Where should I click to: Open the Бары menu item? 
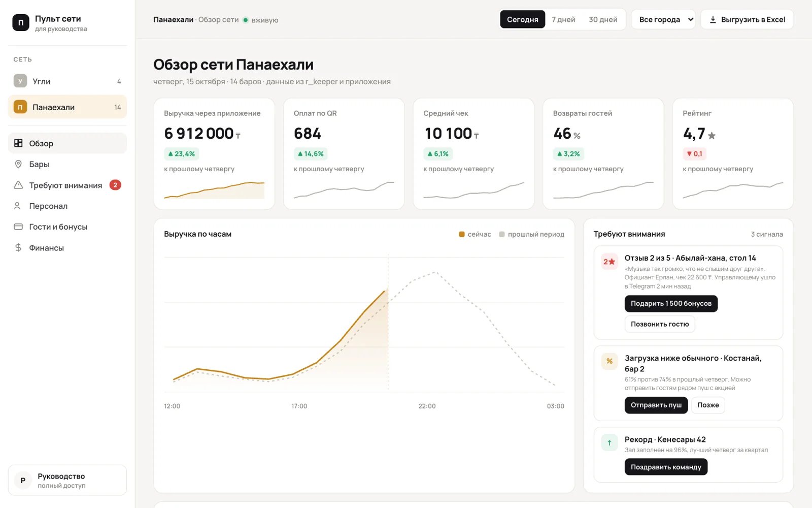click(x=67, y=164)
